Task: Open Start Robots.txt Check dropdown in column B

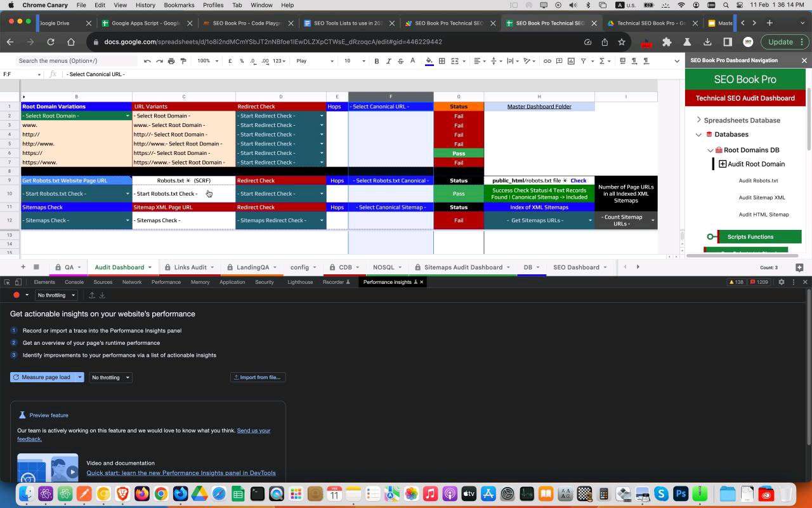Action: 128,194
